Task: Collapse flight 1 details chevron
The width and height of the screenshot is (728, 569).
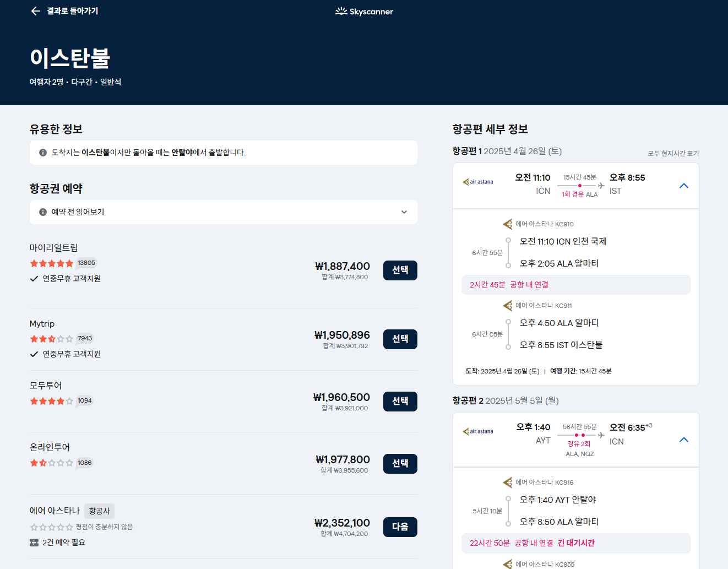Action: [684, 186]
